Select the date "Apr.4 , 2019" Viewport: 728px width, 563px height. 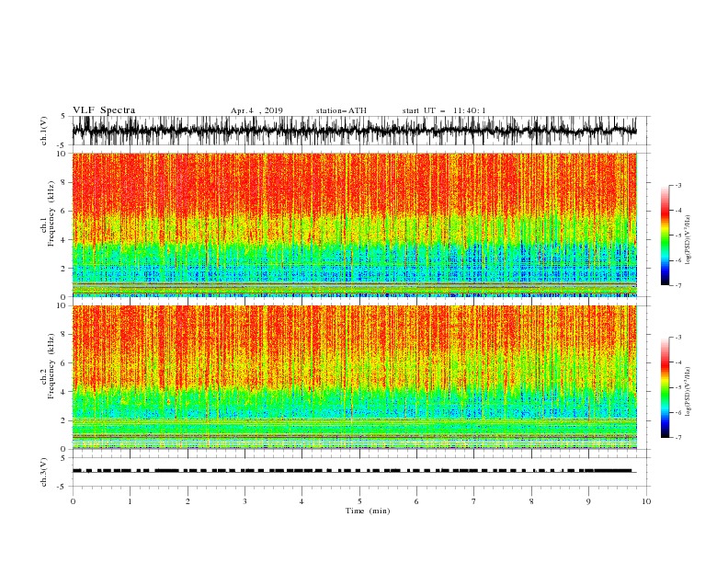[x=256, y=110]
